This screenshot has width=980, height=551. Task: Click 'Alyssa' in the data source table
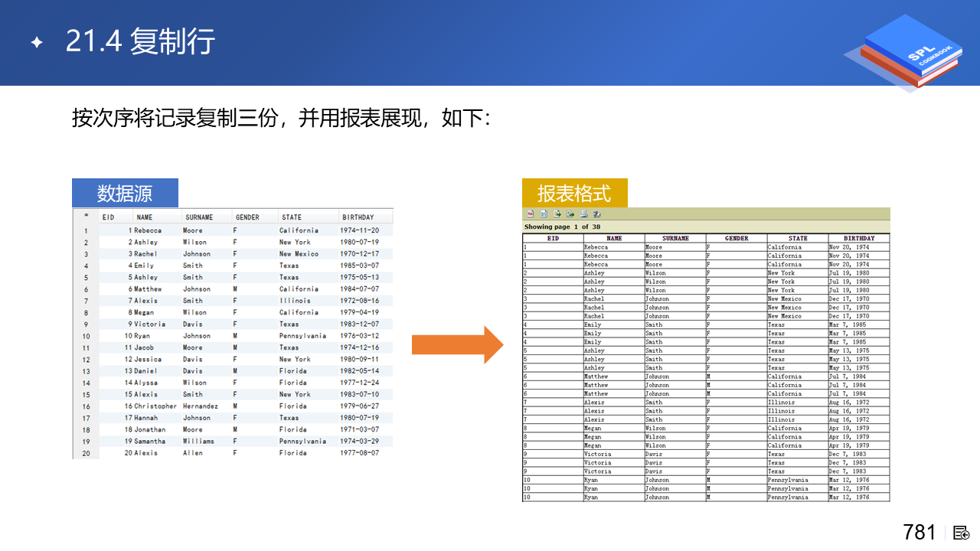pos(145,383)
